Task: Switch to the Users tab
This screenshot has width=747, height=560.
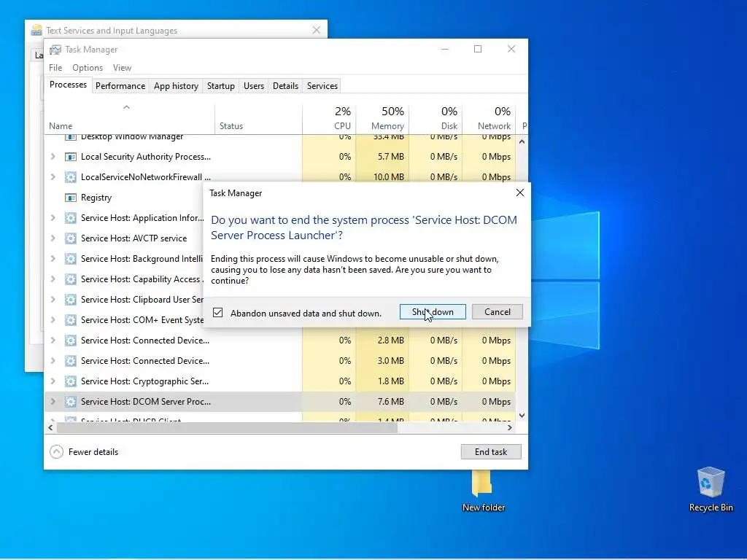Action: pyautogui.click(x=253, y=86)
